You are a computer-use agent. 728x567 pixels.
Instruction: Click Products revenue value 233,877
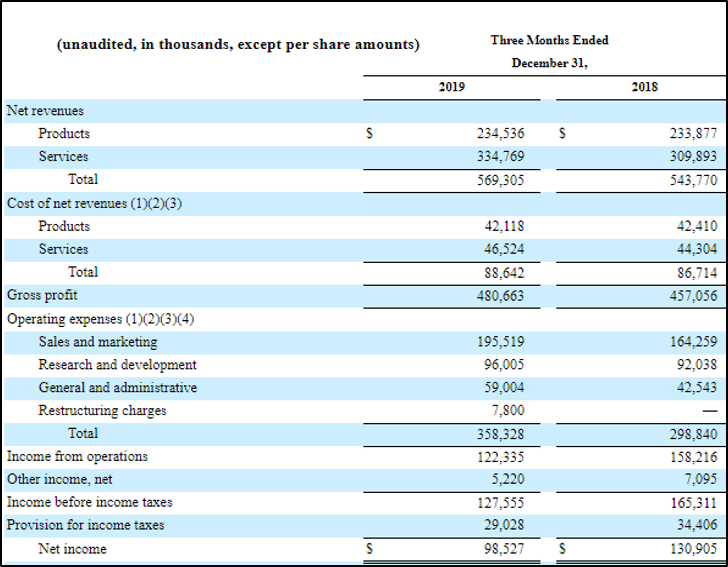(693, 134)
